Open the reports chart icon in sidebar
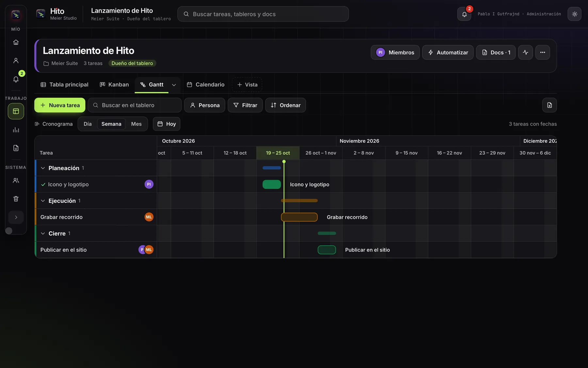 click(x=16, y=130)
